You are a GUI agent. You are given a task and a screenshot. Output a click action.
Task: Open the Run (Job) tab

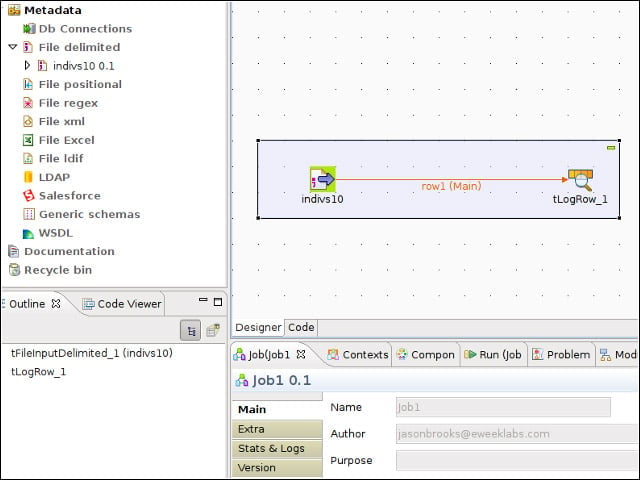pyautogui.click(x=493, y=355)
